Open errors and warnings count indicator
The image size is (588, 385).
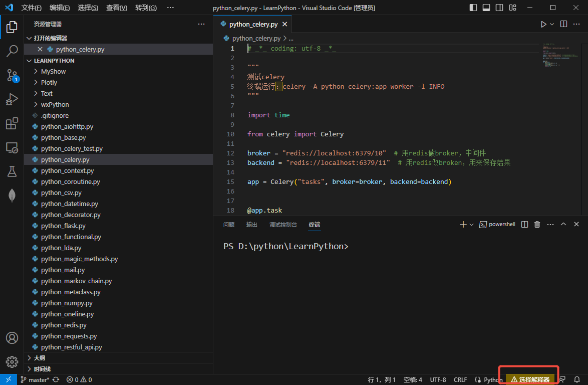79,379
